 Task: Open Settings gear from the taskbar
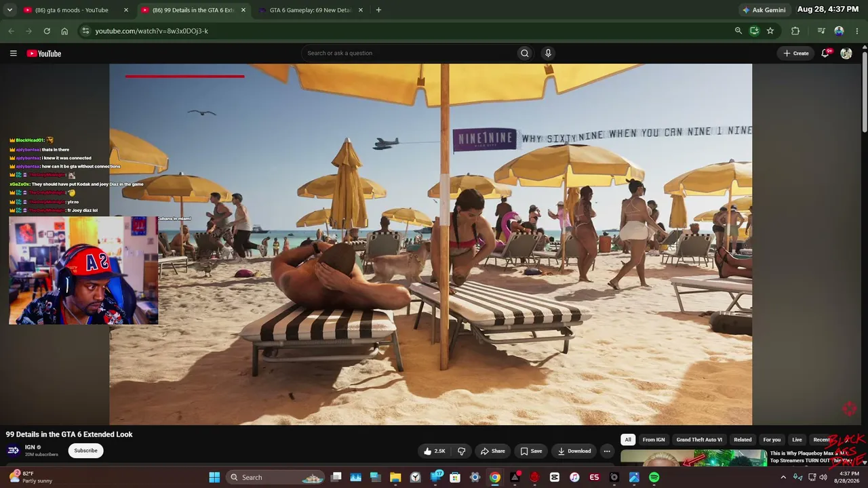[475, 477]
